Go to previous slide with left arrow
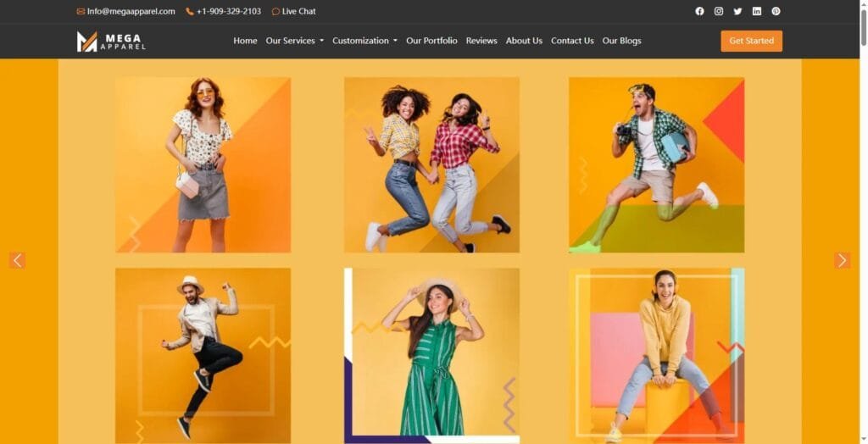The height and width of the screenshot is (444, 868). point(17,260)
